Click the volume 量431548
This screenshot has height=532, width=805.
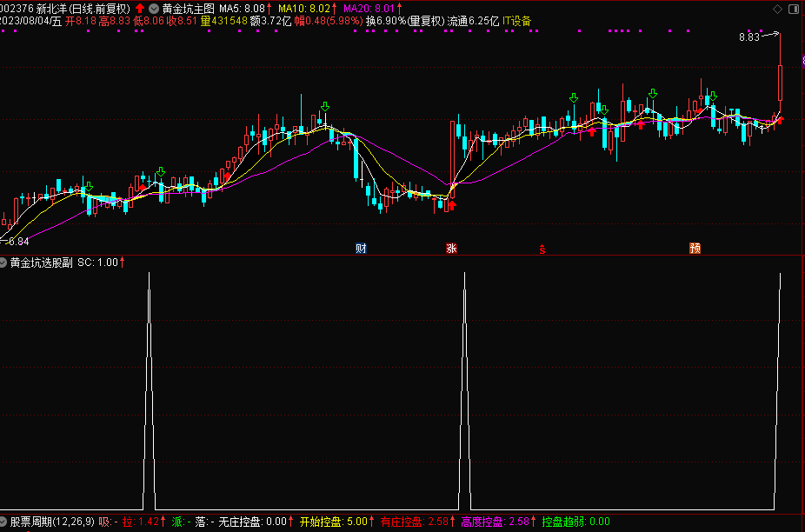click(x=223, y=21)
